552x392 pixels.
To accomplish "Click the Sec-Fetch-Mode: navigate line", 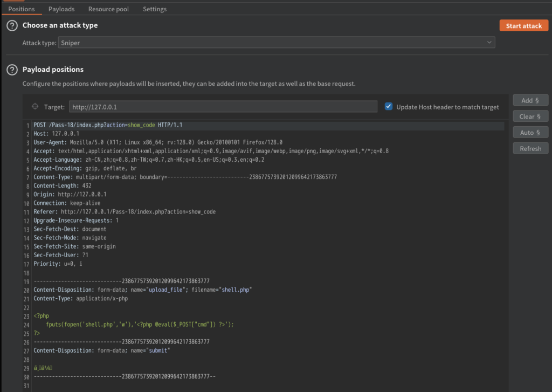I will click(x=70, y=238).
